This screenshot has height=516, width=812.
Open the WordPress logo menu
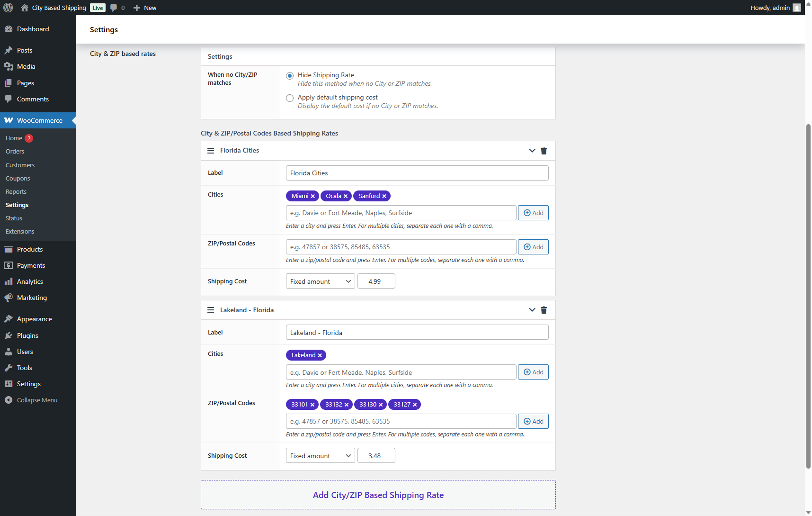(x=8, y=8)
